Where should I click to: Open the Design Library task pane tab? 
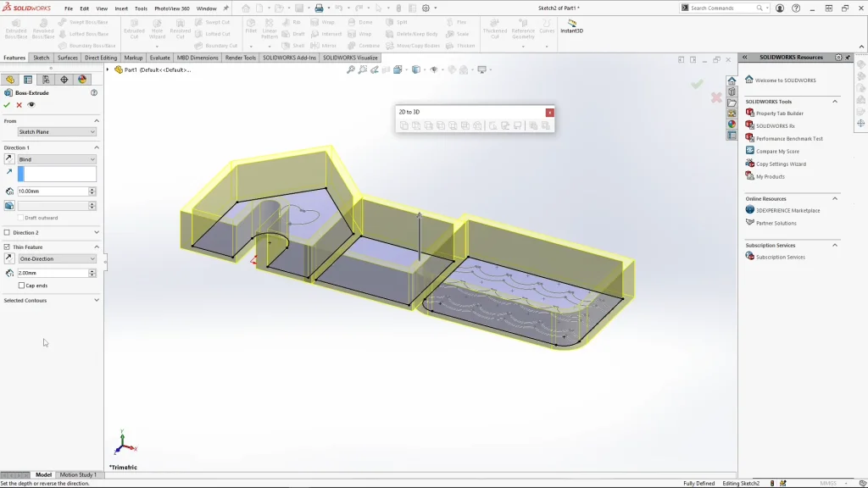point(732,91)
